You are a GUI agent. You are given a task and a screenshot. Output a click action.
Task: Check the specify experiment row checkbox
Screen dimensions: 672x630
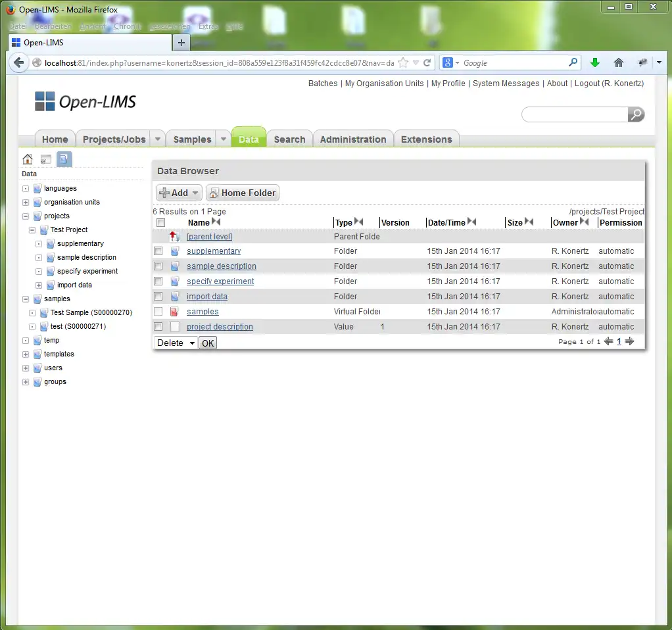coord(158,281)
